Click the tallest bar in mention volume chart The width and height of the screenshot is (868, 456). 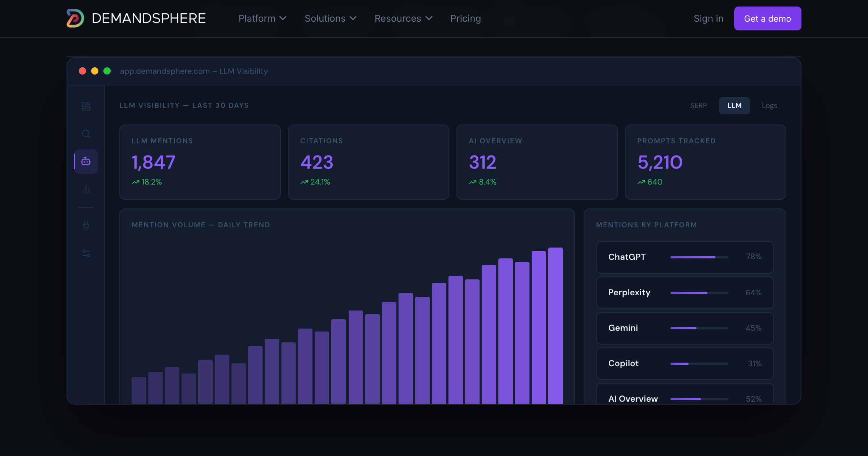tap(556, 326)
